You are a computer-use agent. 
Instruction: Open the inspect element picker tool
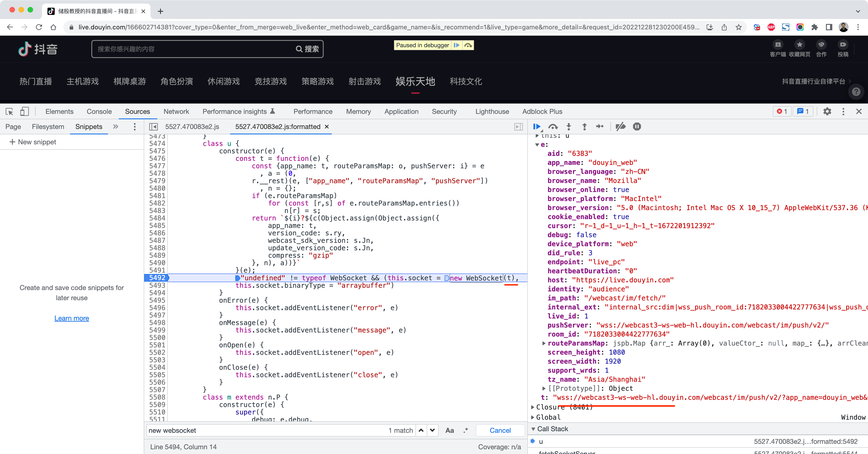click(x=9, y=112)
